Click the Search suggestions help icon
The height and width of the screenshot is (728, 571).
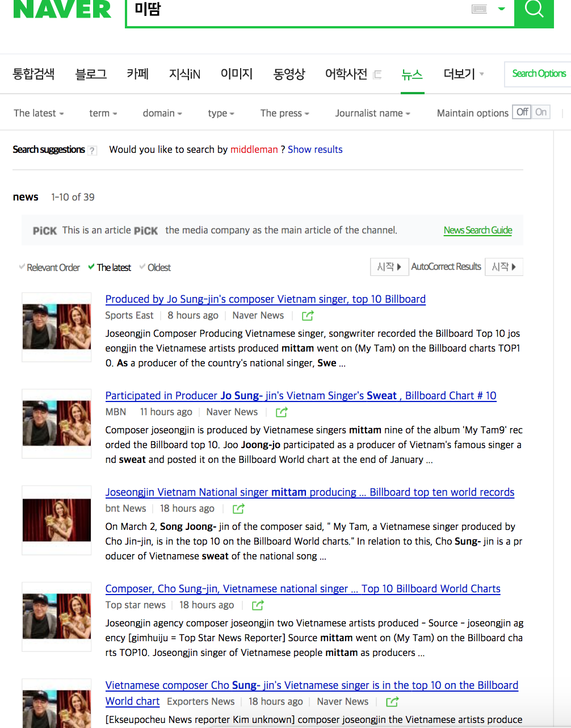[x=93, y=150]
